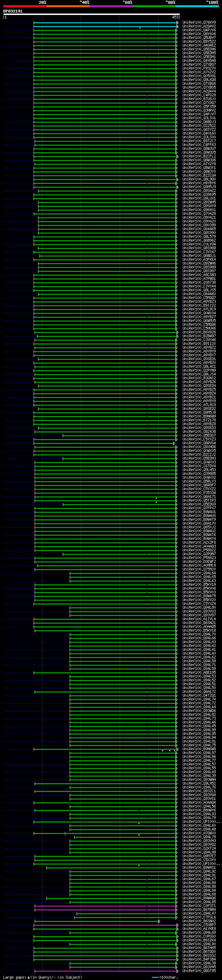Open hit UniRef100_O22522
Screen dimensions: 222x980
199,125
